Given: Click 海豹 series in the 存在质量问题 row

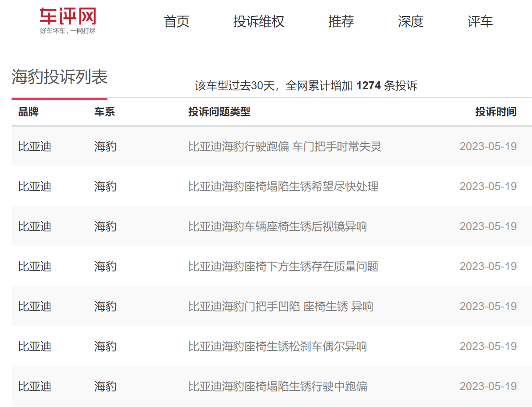Looking at the screenshot, I should point(106,267).
